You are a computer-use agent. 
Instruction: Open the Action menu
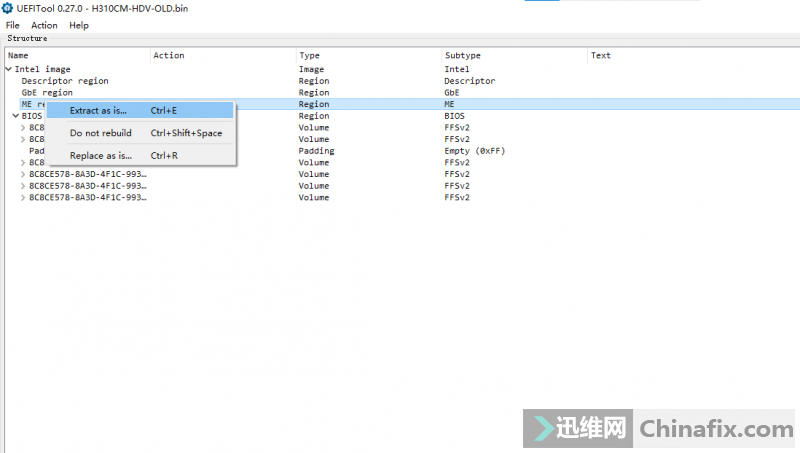coord(44,25)
